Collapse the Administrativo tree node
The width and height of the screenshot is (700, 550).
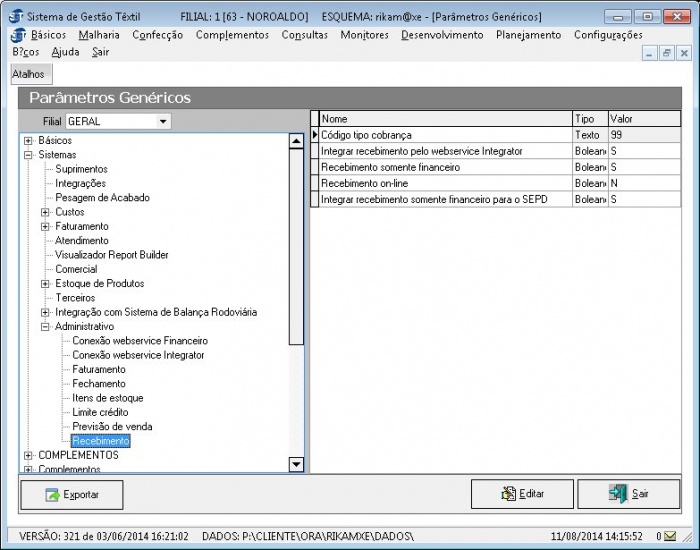[45, 326]
